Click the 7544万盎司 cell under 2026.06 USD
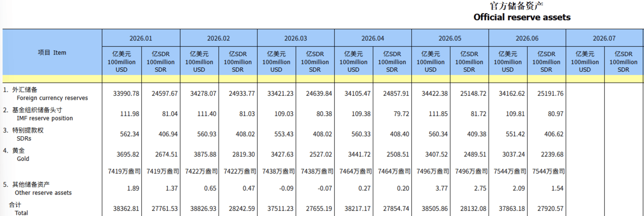644x216 pixels. tap(510, 171)
